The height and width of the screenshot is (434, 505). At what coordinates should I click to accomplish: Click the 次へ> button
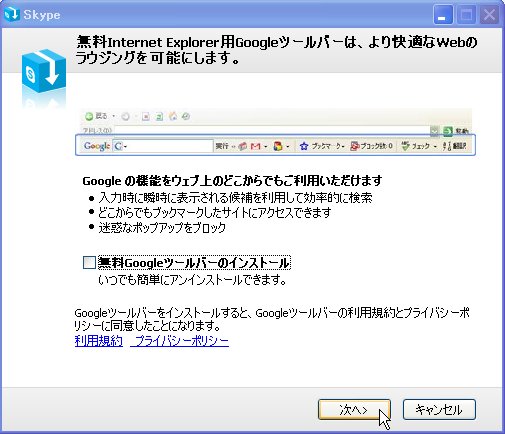tap(354, 409)
